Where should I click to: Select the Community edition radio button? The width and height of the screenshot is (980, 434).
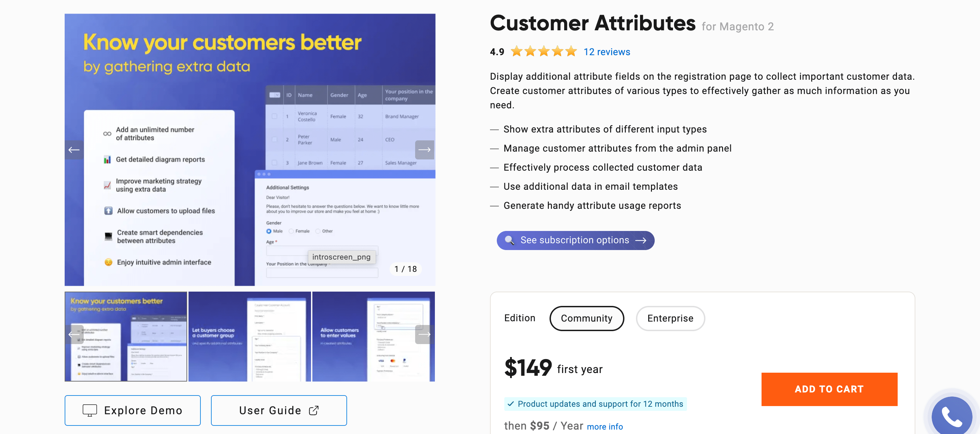pos(586,318)
